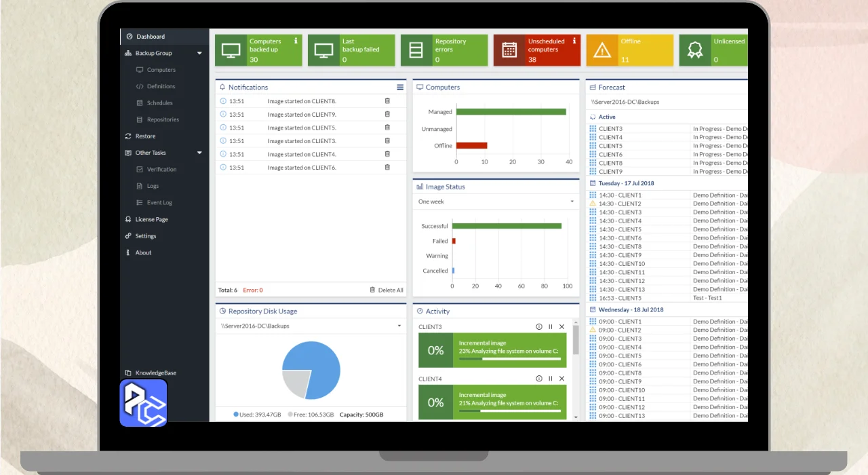The image size is (868, 475).
Task: Delete the CLIENT8 image started notification
Action: click(387, 101)
